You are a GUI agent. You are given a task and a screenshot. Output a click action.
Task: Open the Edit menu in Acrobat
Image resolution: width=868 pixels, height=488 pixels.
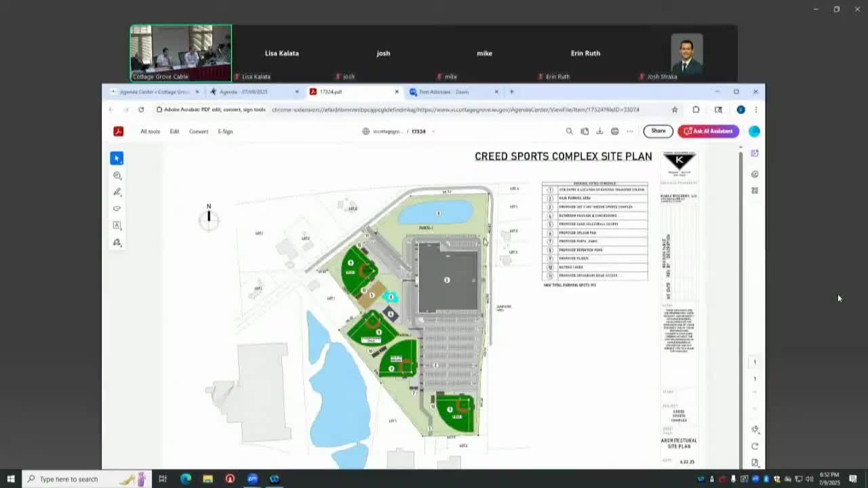(174, 131)
